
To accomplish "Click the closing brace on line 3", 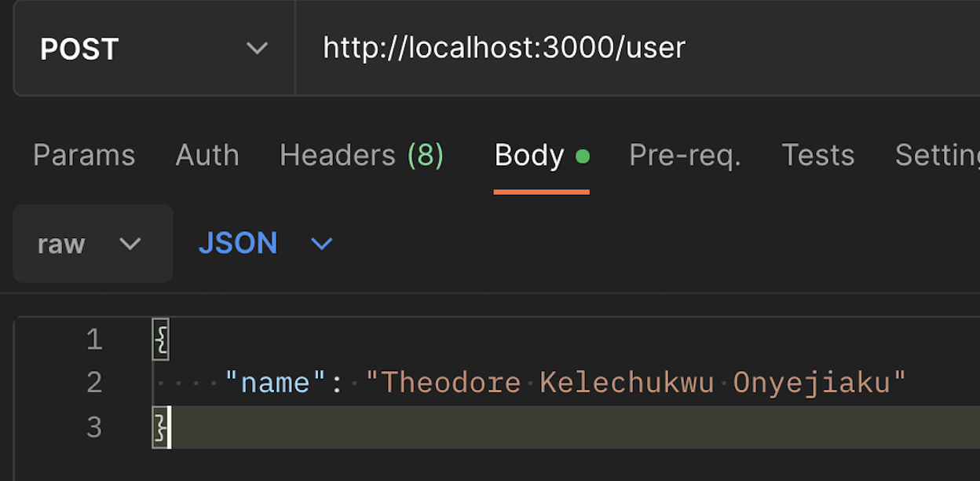I will (161, 428).
